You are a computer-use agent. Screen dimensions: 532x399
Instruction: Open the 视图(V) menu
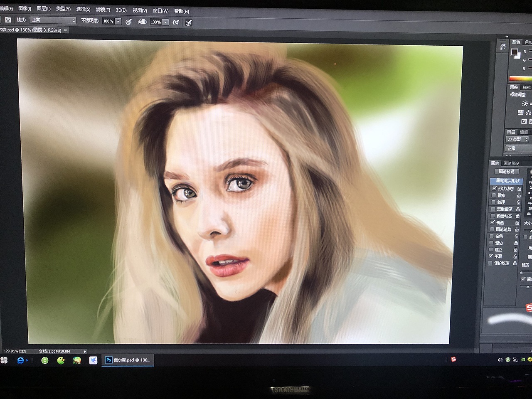tap(140, 10)
